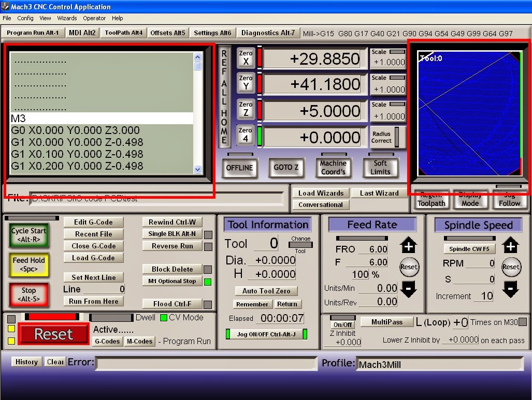Open Load Wizards
This screenshot has height=400, width=532.
coord(321,193)
